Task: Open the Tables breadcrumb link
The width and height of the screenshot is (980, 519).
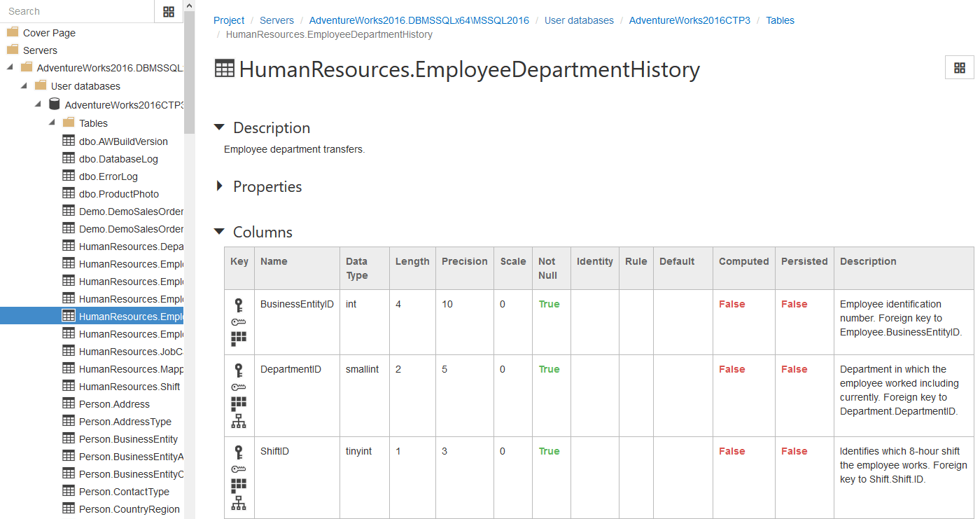Action: coord(780,20)
